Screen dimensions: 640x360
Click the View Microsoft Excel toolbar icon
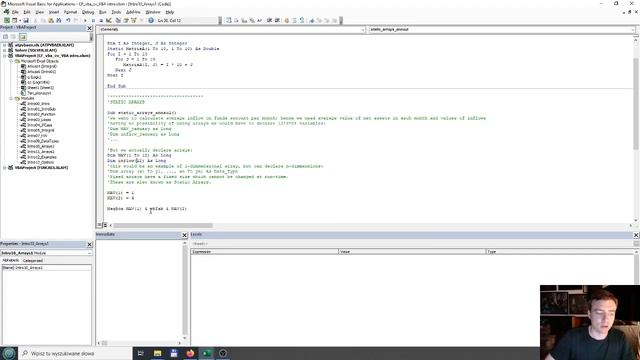7,20
